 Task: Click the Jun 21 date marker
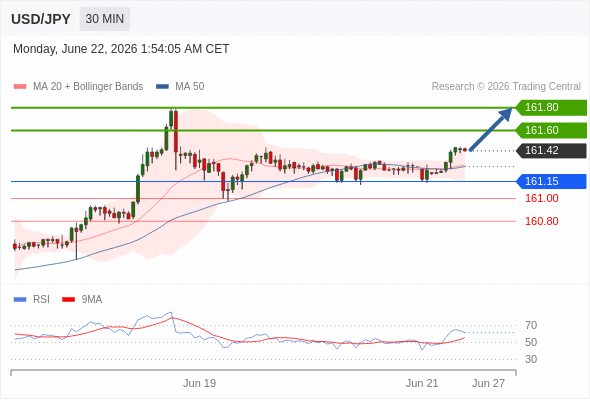[x=422, y=383]
